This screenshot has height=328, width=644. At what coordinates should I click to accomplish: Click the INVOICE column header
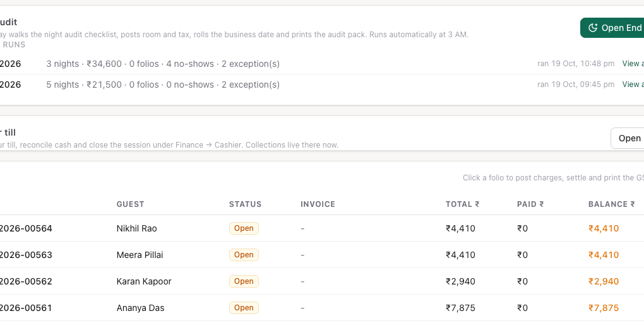(x=318, y=204)
